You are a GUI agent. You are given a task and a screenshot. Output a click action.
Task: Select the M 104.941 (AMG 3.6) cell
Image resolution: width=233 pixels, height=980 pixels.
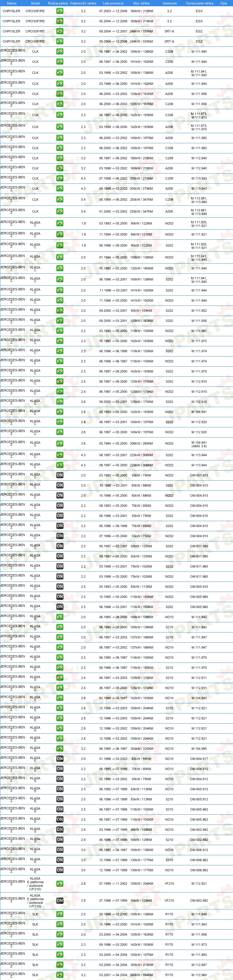point(199,444)
